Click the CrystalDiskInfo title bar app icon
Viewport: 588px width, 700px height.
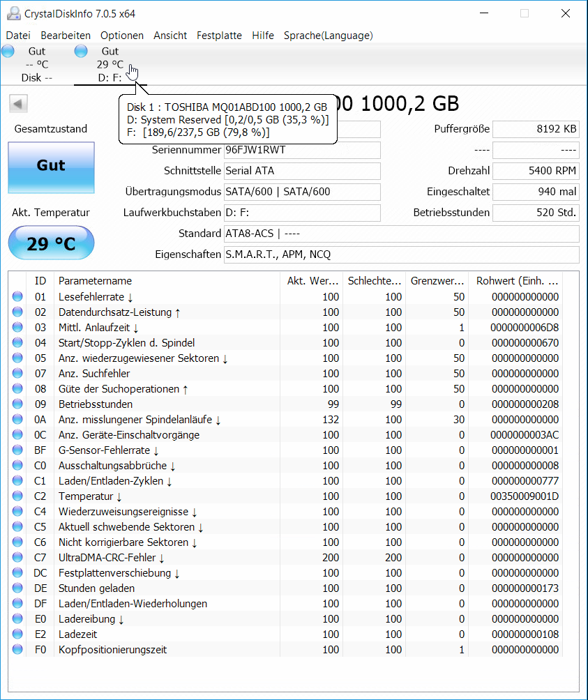(x=14, y=13)
